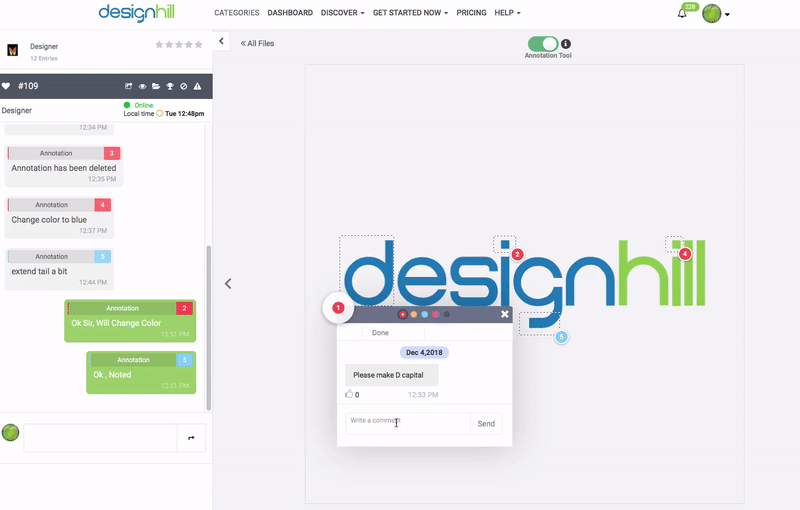Viewport: 800px width, 510px height.
Task: Collapse the chat sidebar with the left chevron
Action: tap(221, 41)
